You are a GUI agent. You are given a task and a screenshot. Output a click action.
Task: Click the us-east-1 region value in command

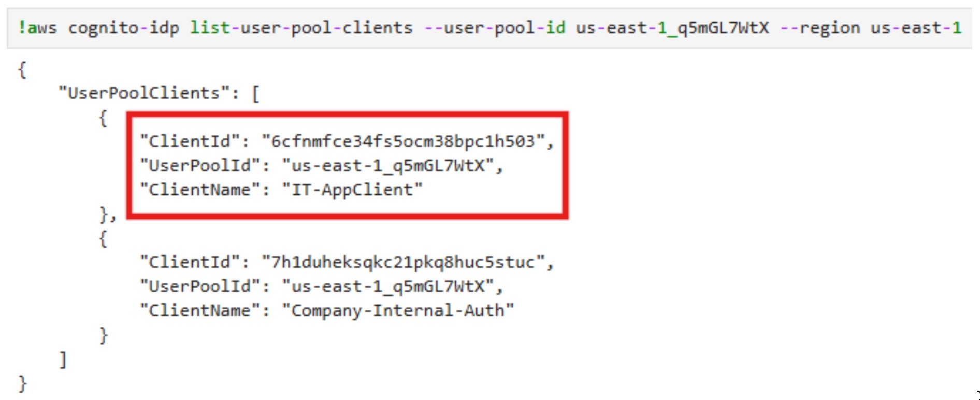[916, 27]
